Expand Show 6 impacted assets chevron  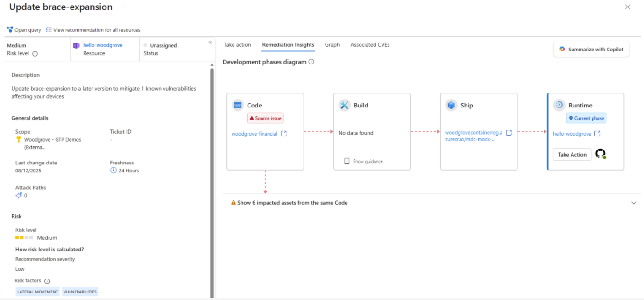tap(634, 203)
